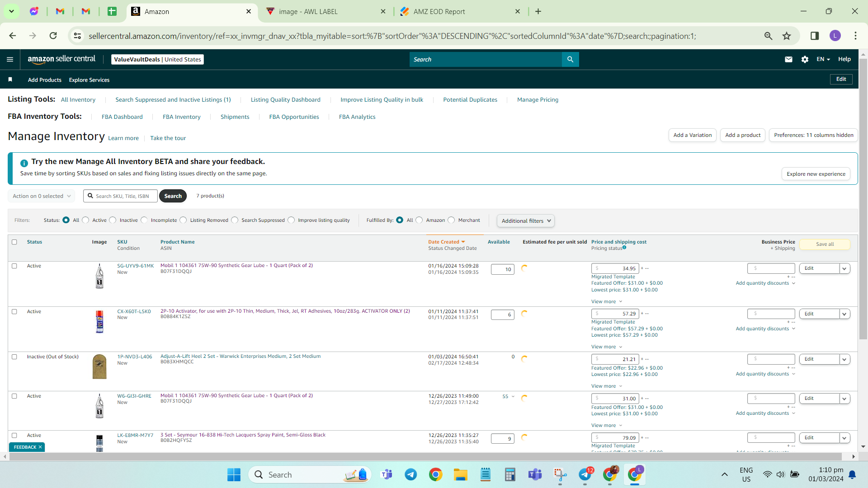Image resolution: width=868 pixels, height=488 pixels.
Task: Open the Additional filters dropdown
Action: point(526,221)
